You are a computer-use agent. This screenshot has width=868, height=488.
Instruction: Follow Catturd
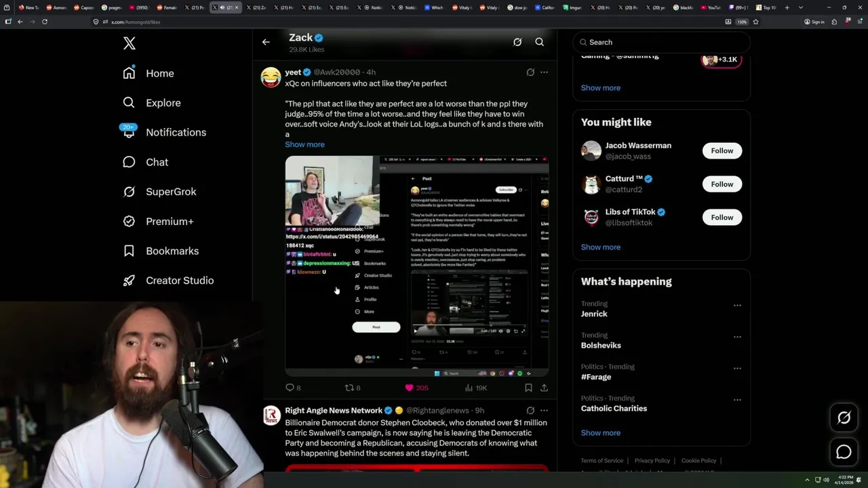click(x=722, y=184)
